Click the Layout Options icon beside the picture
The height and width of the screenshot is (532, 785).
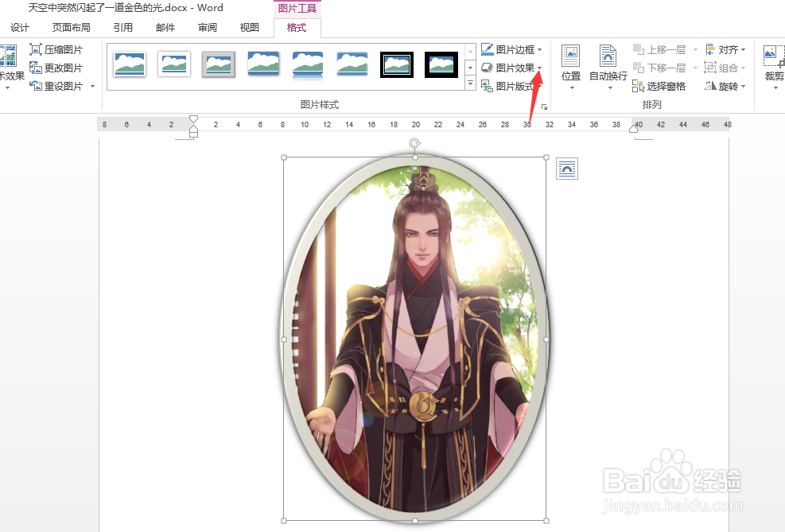pos(567,169)
